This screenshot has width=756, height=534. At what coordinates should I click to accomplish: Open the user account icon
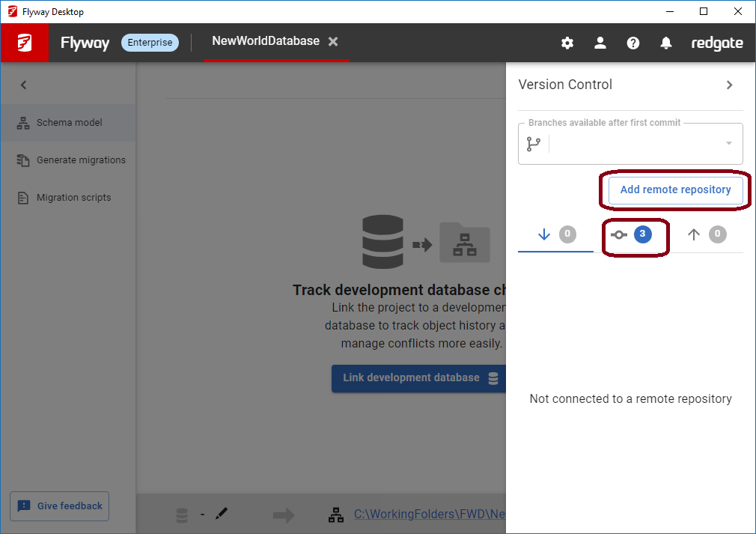click(600, 43)
